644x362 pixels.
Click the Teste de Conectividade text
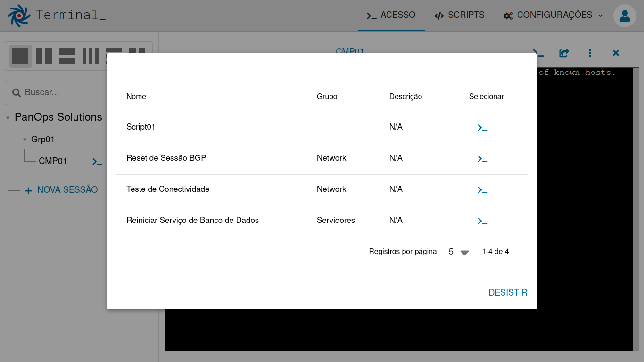[168, 189]
